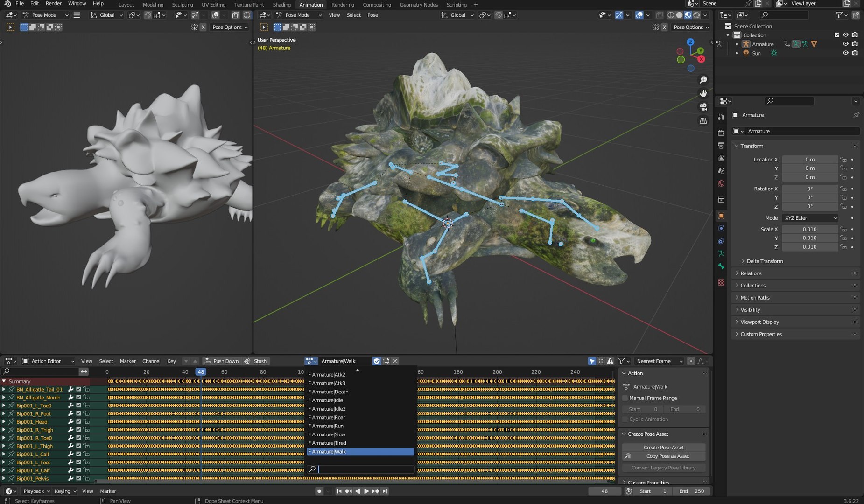Click Copy Pose as Asset button
This screenshot has width=864, height=504.
[664, 456]
